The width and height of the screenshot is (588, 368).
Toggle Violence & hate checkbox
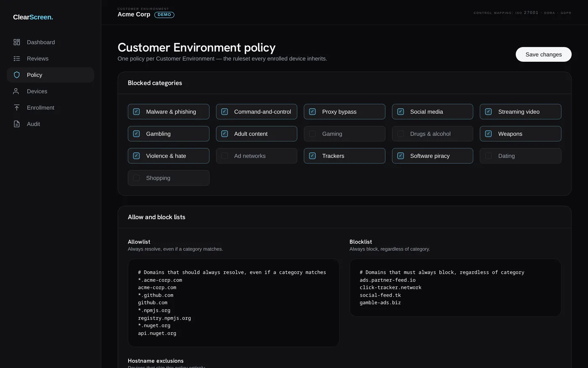point(136,156)
